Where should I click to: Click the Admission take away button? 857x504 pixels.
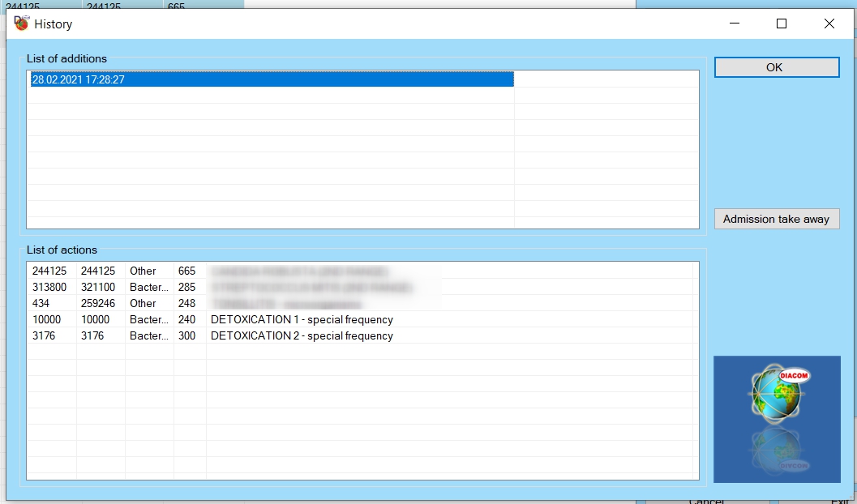[776, 219]
